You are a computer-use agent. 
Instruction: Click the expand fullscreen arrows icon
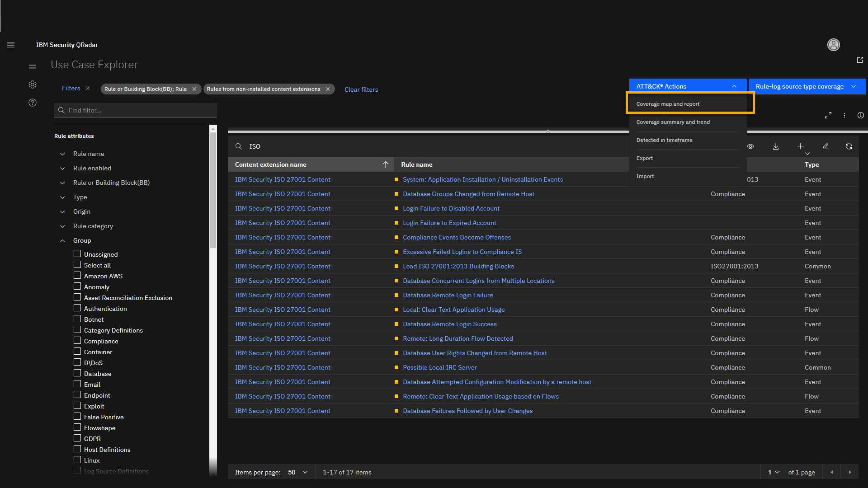point(828,116)
